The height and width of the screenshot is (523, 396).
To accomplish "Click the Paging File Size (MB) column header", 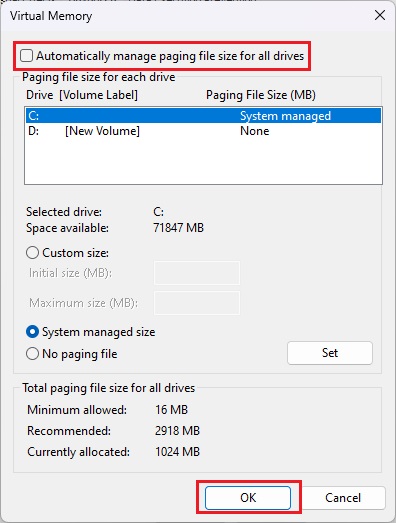I will [261, 95].
